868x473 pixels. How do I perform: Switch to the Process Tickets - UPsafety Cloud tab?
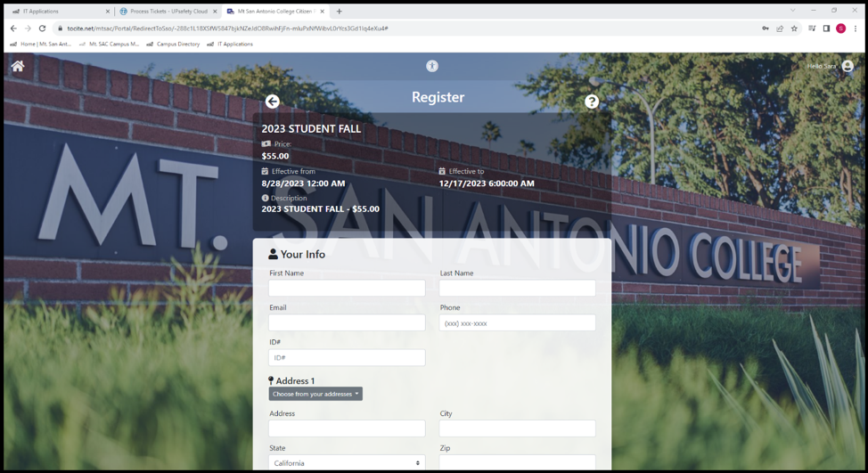[x=168, y=11]
